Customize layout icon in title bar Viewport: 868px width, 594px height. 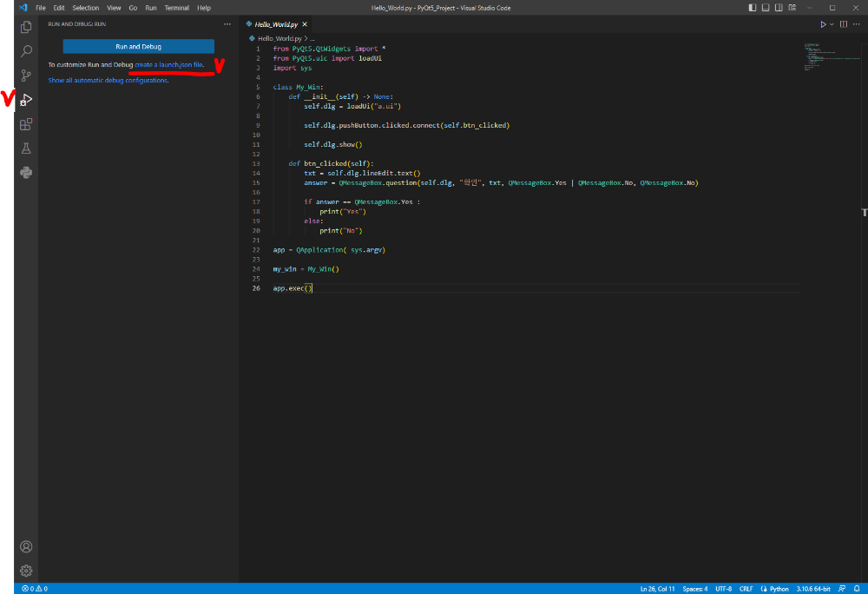pos(792,8)
